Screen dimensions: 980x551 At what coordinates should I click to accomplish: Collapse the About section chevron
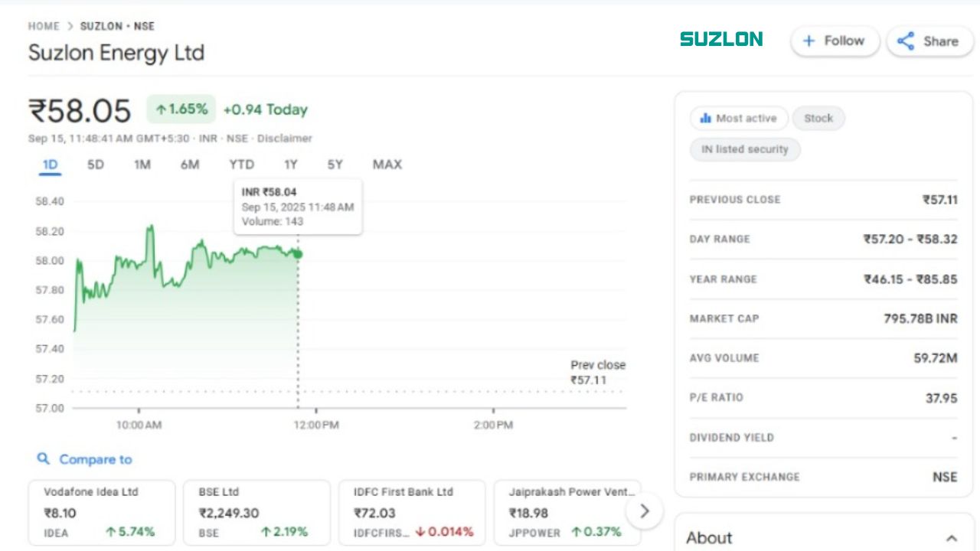pyautogui.click(x=951, y=538)
